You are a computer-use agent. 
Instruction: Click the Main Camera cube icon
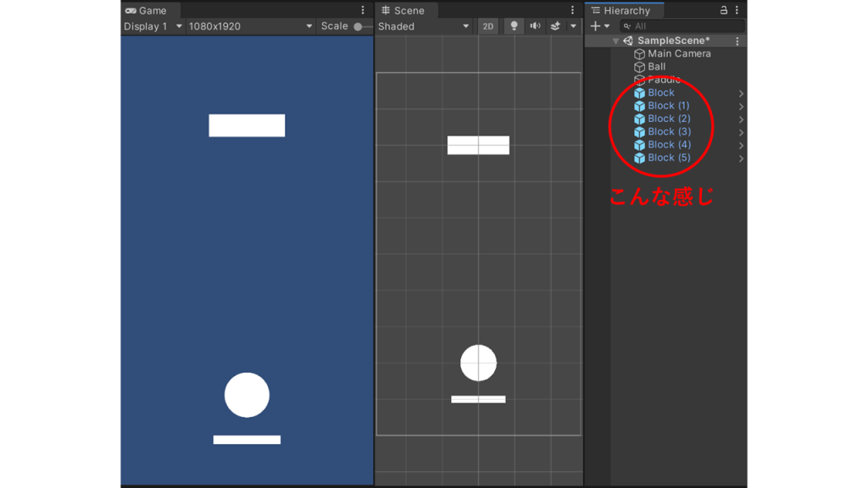click(639, 53)
